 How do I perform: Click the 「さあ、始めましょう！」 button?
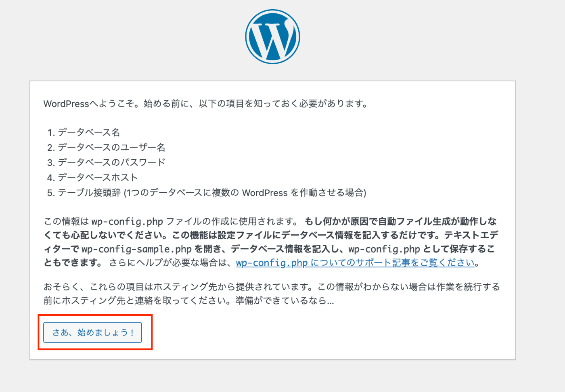point(92,332)
